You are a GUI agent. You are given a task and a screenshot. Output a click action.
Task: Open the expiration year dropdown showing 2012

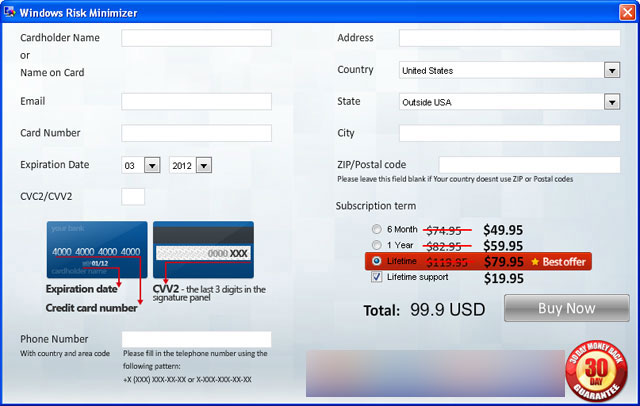click(x=204, y=166)
